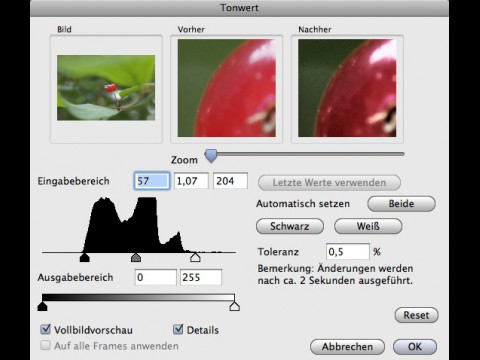Click the gray midtone handle under histogram

coord(136,258)
